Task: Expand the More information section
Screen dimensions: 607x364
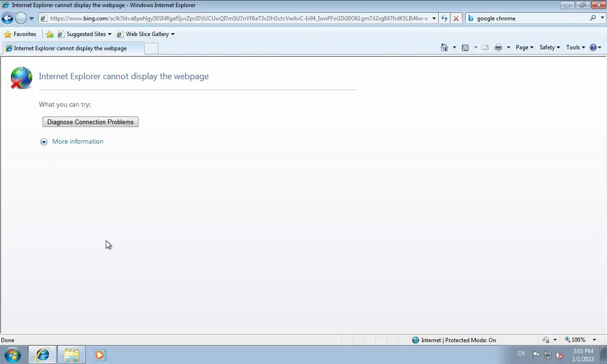Action: pos(72,142)
